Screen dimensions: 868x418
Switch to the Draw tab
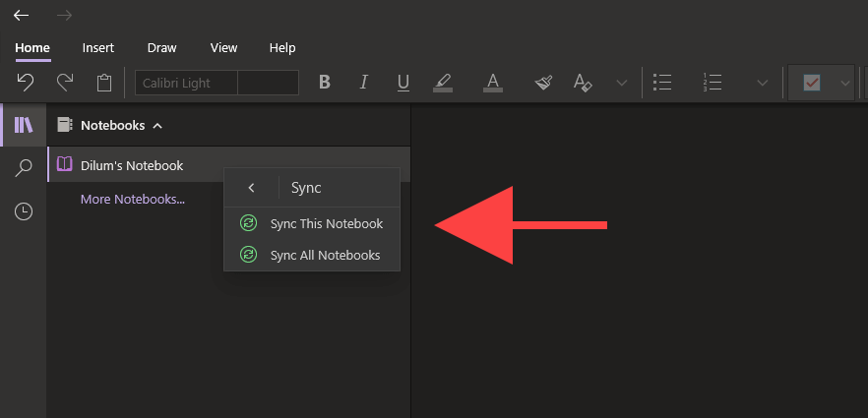click(x=161, y=47)
